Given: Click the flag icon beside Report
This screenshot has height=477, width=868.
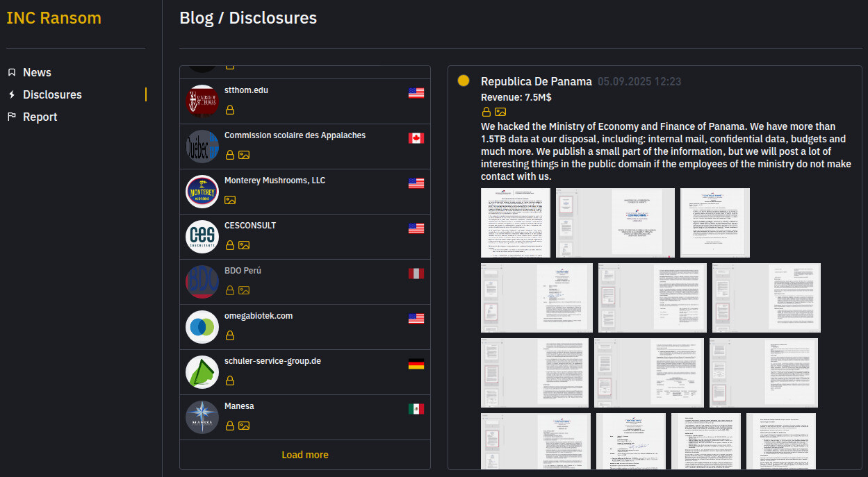Looking at the screenshot, I should [x=11, y=117].
